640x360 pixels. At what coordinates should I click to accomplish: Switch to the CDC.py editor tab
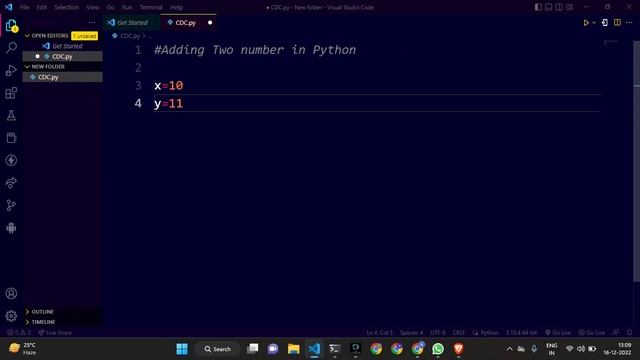coord(188,23)
